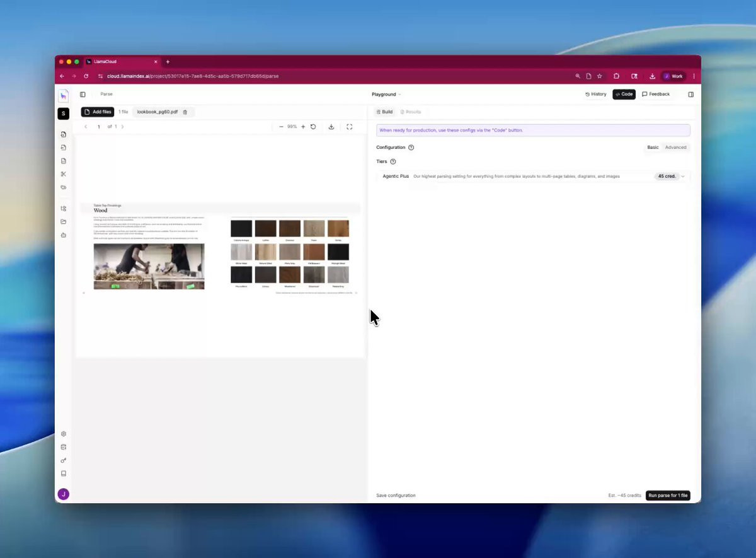The image size is (756, 558).
Task: Bookmark this page with the star icon
Action: point(600,76)
